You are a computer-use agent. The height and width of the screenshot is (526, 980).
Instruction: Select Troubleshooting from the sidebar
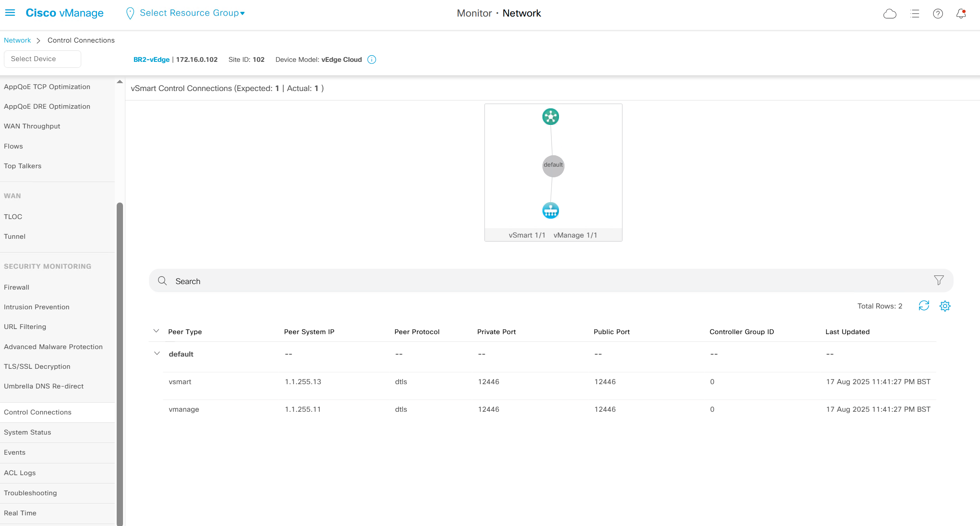[x=30, y=493]
